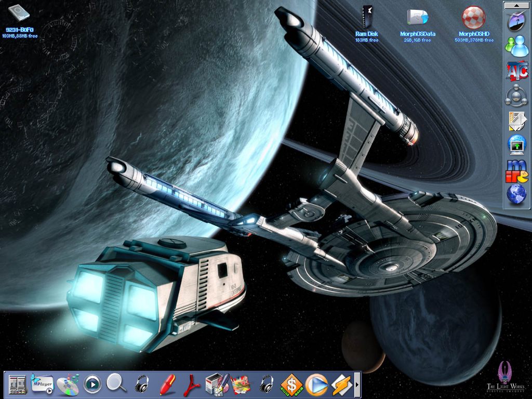Click the '183MB free' text
The image size is (532, 399).
pos(367,40)
